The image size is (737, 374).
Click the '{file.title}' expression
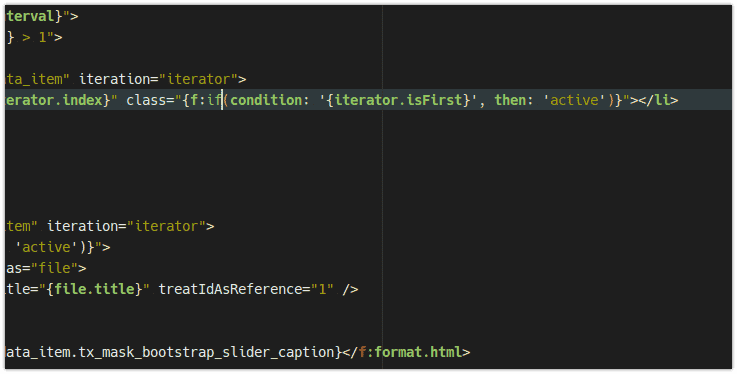pos(94,289)
